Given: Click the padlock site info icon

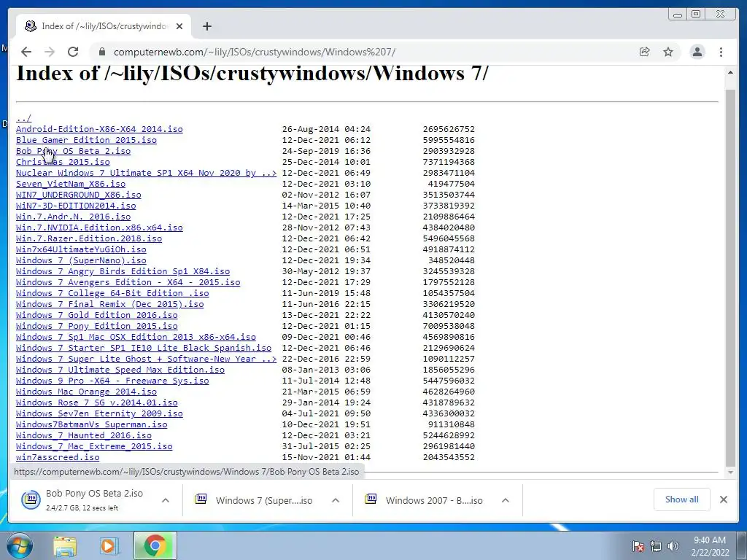Looking at the screenshot, I should pyautogui.click(x=101, y=52).
